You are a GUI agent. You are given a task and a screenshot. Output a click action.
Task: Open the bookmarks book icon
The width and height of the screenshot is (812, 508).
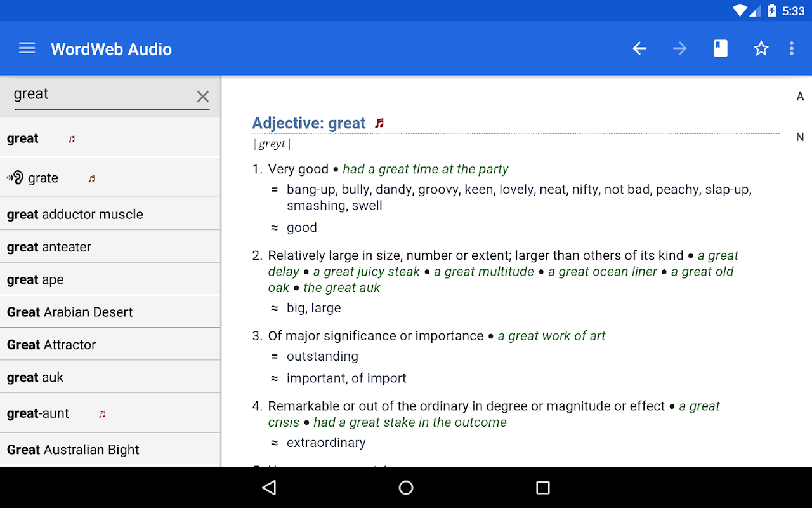[x=721, y=48]
